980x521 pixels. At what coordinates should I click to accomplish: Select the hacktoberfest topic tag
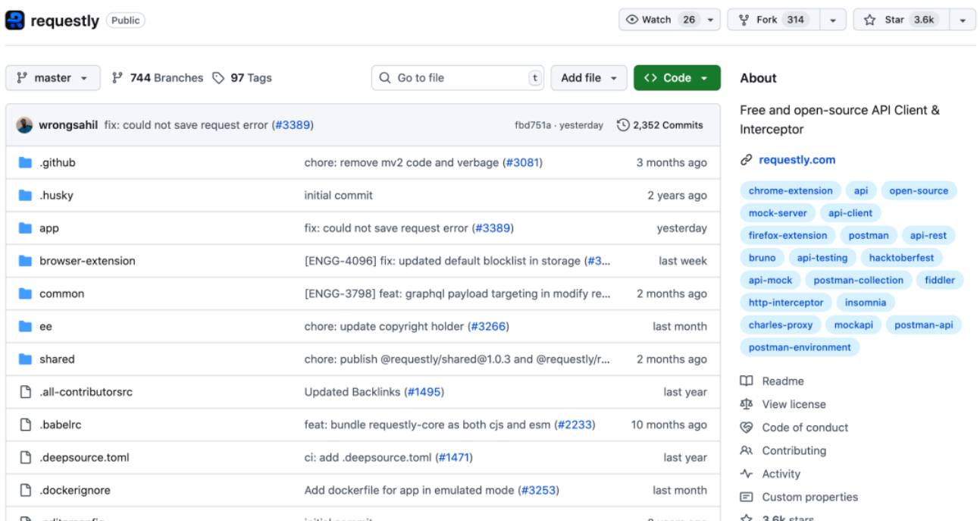click(x=901, y=258)
